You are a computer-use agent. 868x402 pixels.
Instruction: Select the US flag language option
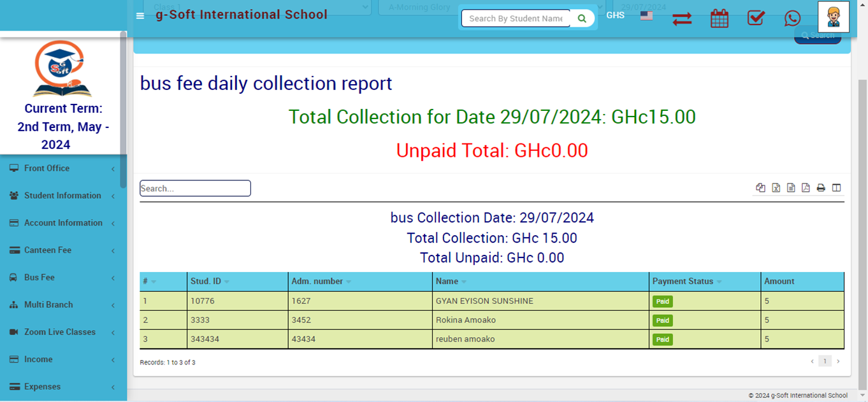[646, 16]
